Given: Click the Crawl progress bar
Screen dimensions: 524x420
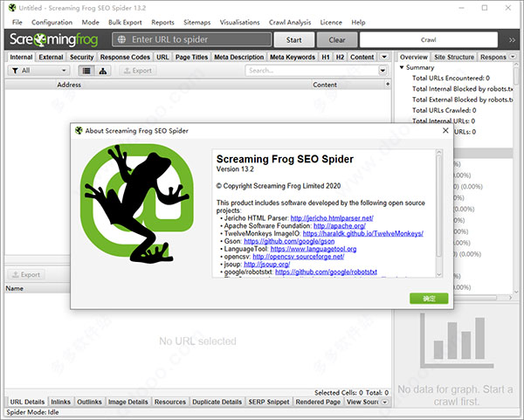Looking at the screenshot, I should click(429, 40).
